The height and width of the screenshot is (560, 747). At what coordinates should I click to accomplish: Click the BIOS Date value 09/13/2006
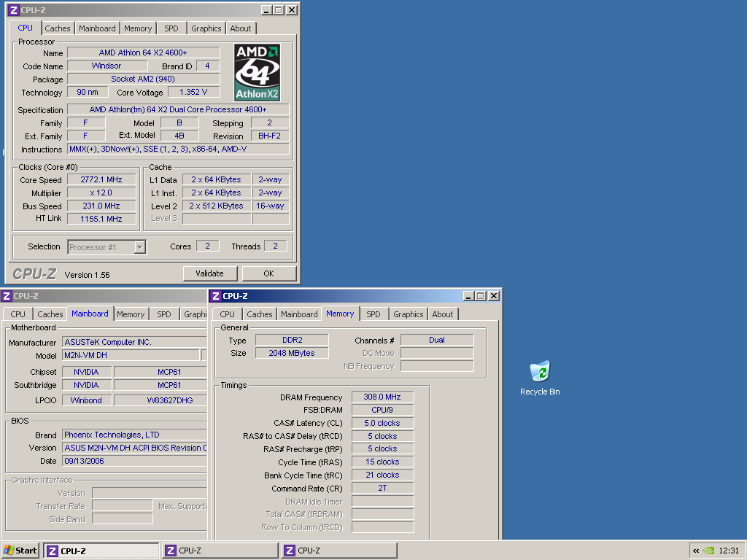(134, 461)
